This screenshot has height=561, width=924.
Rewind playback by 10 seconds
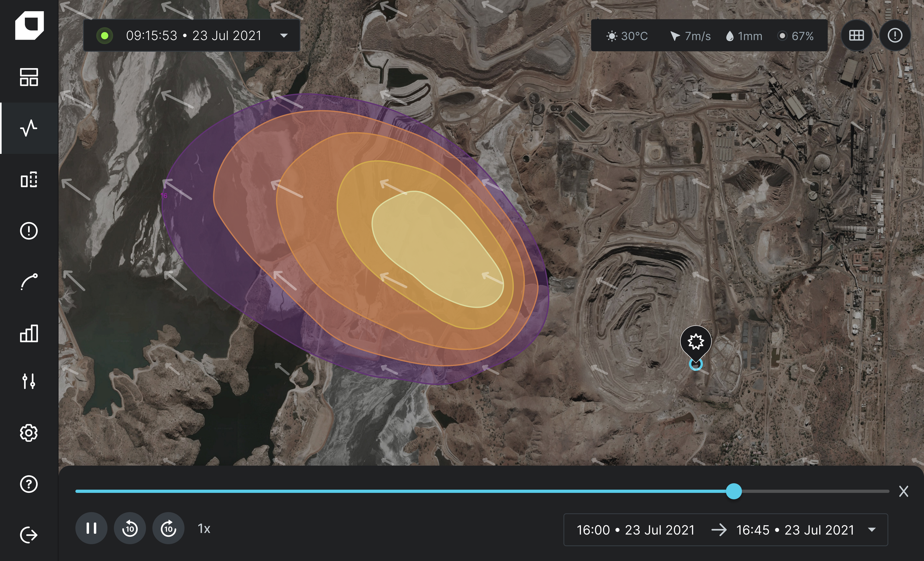click(130, 528)
